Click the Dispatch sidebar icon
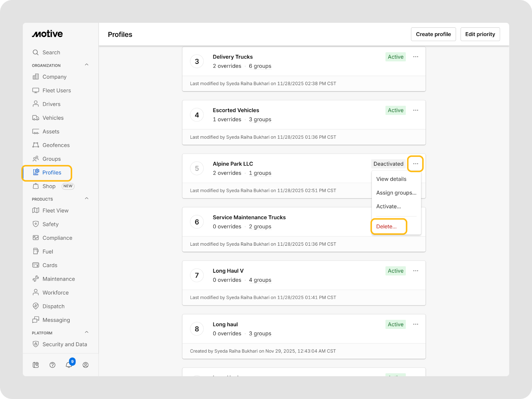This screenshot has width=532, height=399. [36, 306]
